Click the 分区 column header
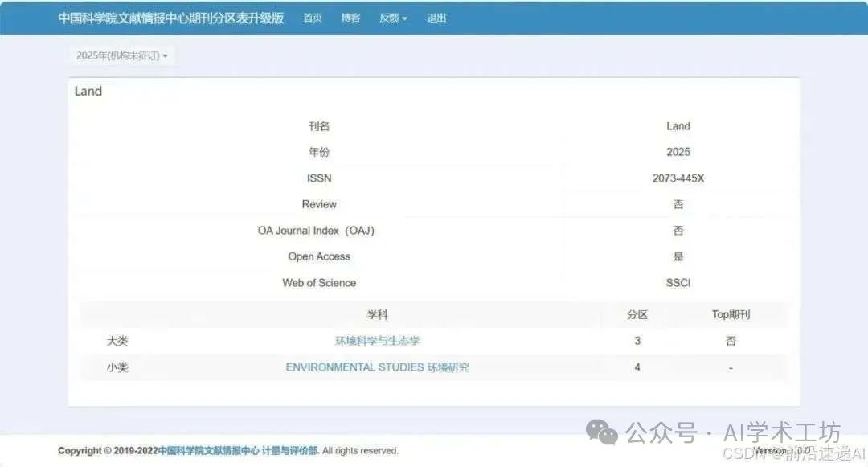 pyautogui.click(x=637, y=315)
